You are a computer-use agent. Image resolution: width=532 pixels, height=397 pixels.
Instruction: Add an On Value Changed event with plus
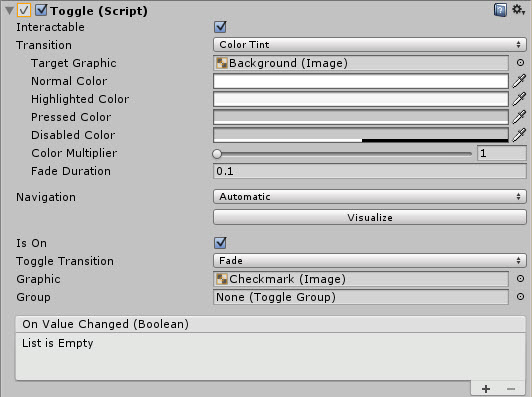[486, 389]
